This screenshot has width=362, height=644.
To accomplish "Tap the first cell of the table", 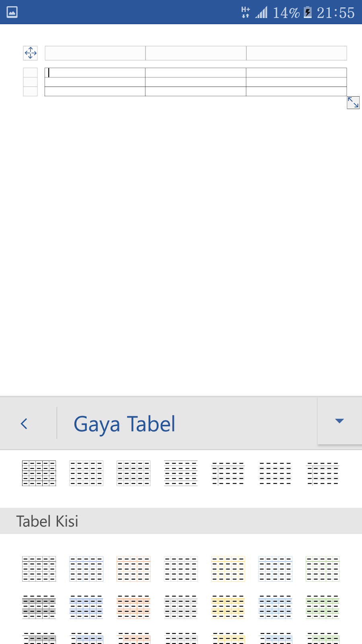I will [95, 72].
